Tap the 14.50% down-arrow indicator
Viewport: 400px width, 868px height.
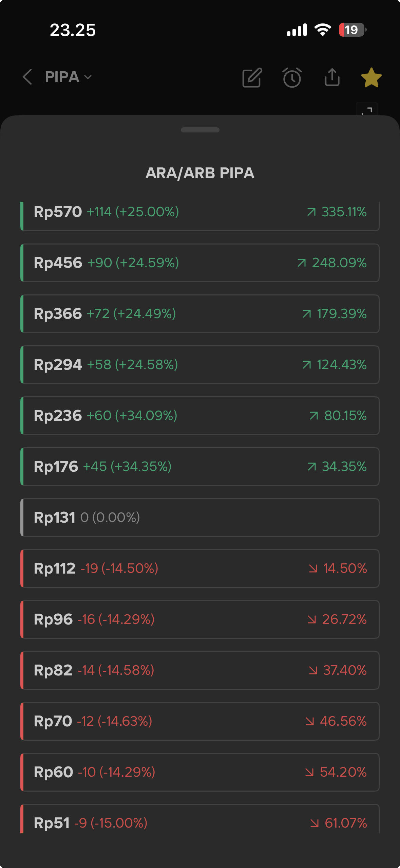[x=338, y=568]
